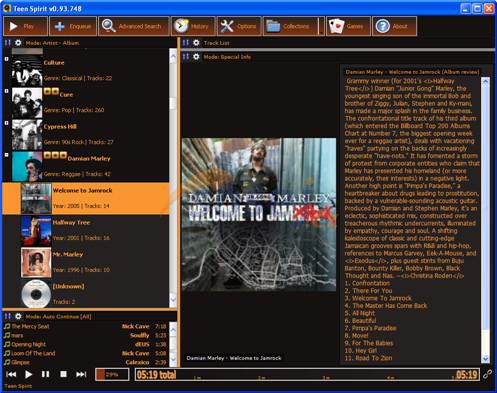This screenshot has height=393, width=497.
Task: Click the track position timeline bar
Action: [x=307, y=375]
